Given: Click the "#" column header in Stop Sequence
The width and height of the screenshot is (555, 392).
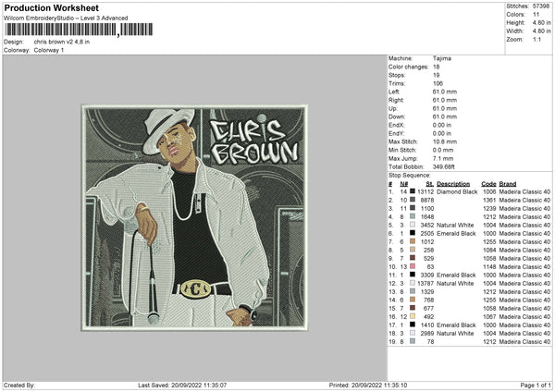Looking at the screenshot, I should point(390,184).
